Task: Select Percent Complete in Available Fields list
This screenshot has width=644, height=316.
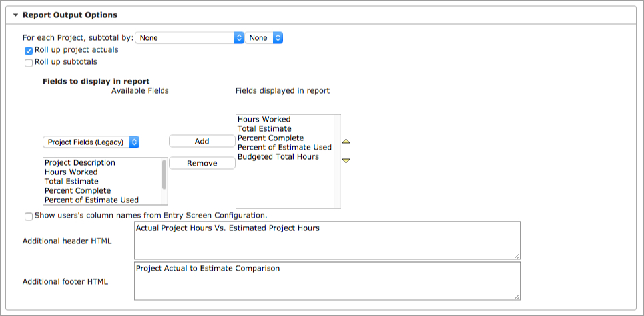Action: [103, 191]
